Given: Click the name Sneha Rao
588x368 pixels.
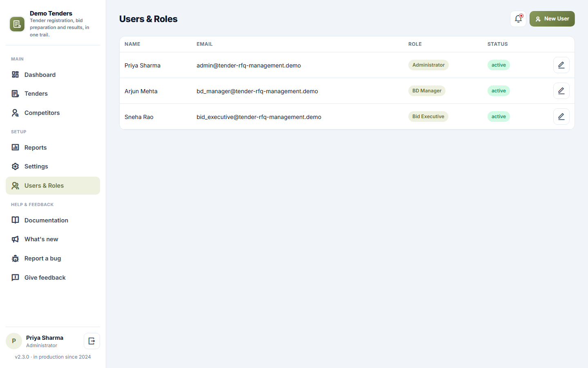Looking at the screenshot, I should click(x=139, y=117).
